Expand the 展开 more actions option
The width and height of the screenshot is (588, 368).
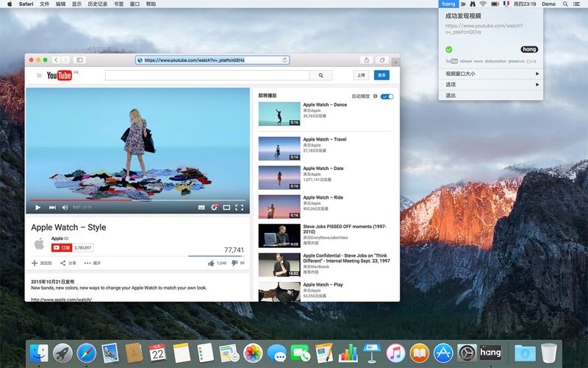click(93, 263)
